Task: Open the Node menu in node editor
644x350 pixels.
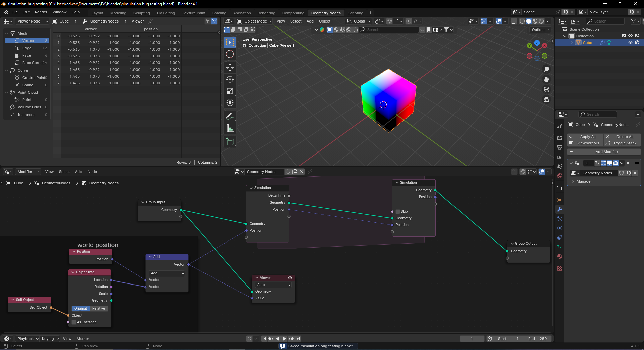Action: pos(92,172)
